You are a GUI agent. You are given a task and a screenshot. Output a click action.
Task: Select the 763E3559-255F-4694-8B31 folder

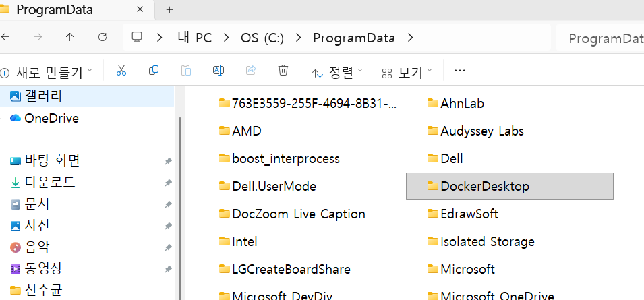pos(308,103)
